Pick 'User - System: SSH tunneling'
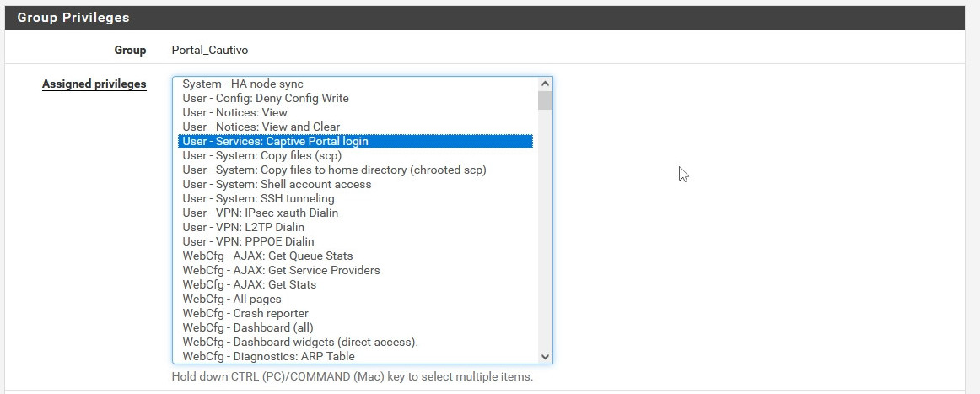980x394 pixels. [x=258, y=198]
